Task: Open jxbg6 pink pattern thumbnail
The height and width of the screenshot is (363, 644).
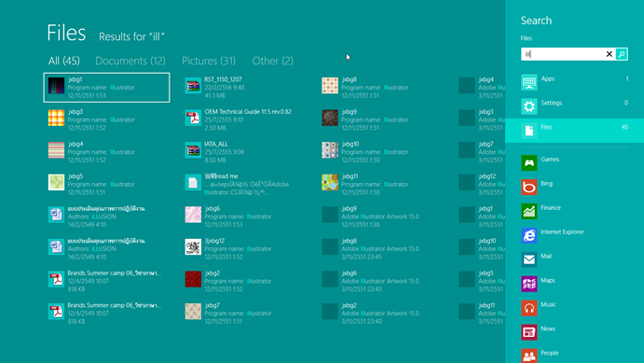Action: 193,215
